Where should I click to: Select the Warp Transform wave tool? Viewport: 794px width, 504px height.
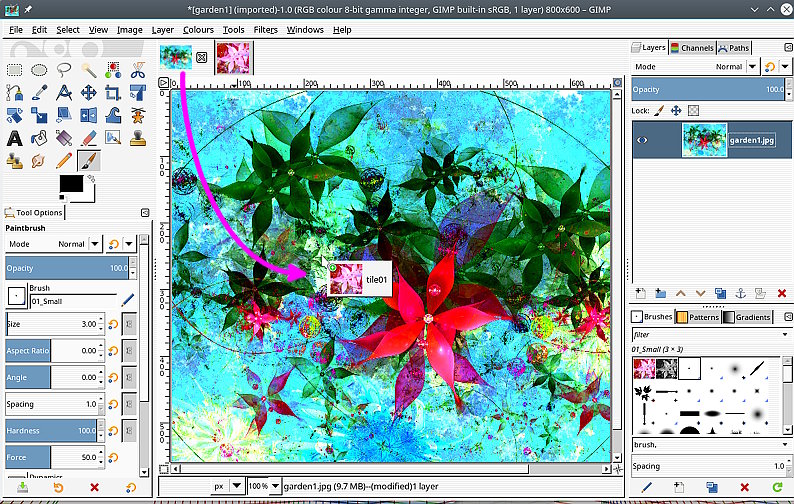pyautogui.click(x=113, y=115)
